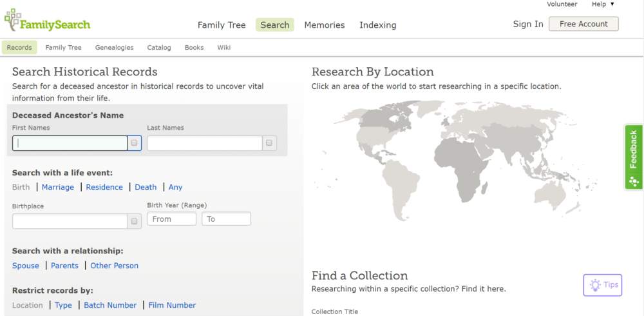The width and height of the screenshot is (644, 316).
Task: Add an Other Person relationship
Action: coord(114,266)
